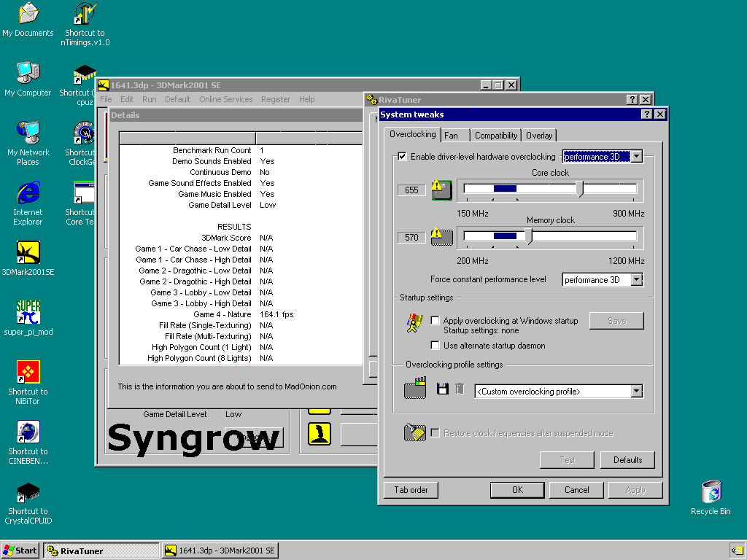Switch to the Overlay tab
Viewport: 747px width, 560px height.
pos(539,136)
